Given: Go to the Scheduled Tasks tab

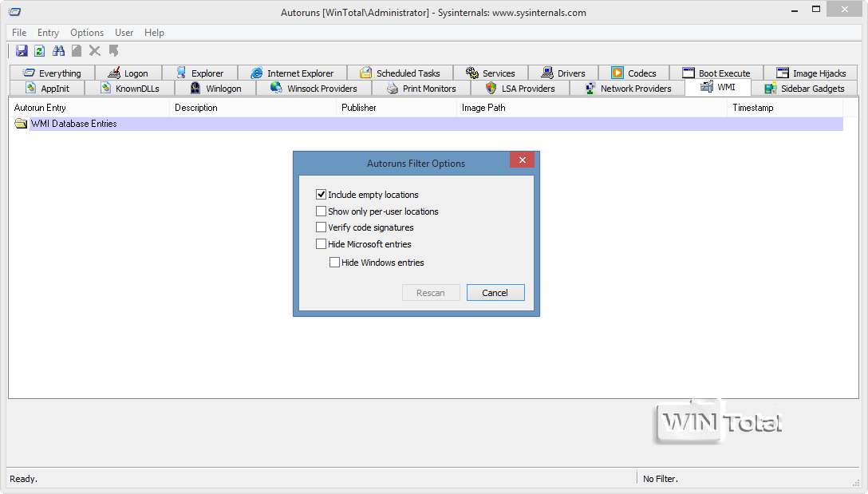Looking at the screenshot, I should point(400,73).
